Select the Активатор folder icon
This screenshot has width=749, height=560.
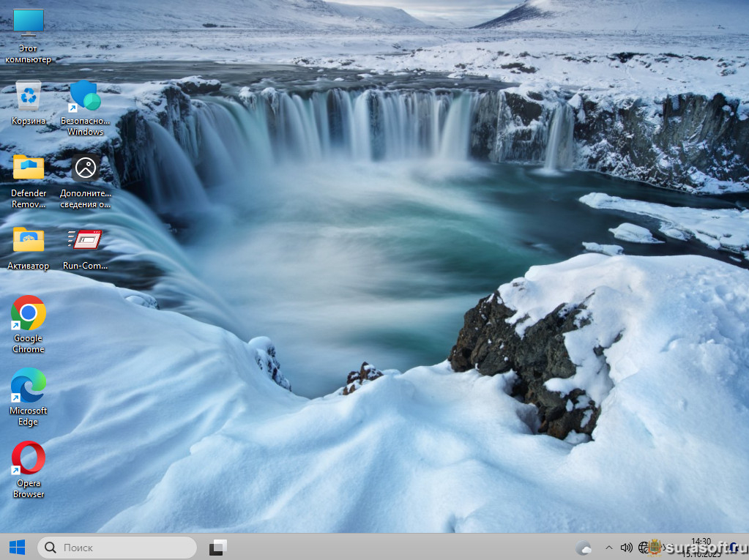click(x=29, y=239)
